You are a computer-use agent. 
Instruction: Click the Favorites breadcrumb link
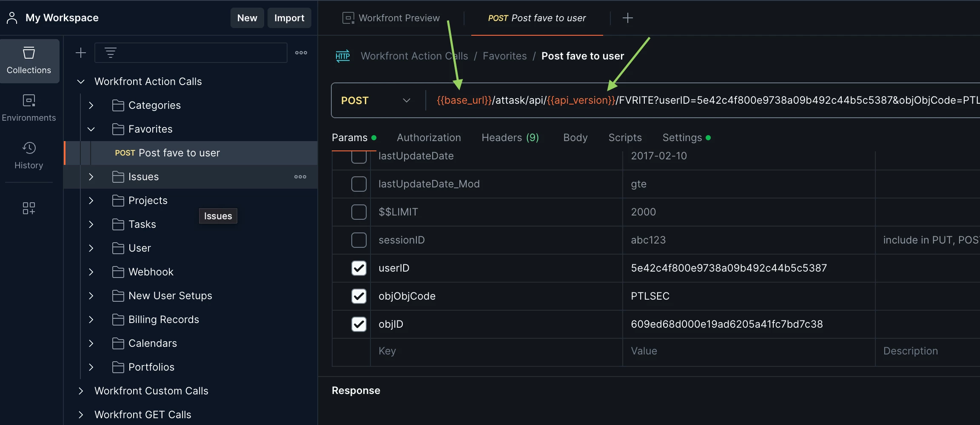coord(504,56)
